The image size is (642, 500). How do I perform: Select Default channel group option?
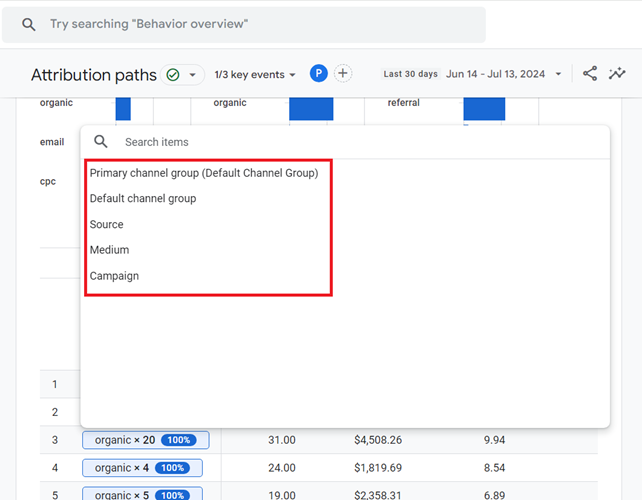(x=143, y=199)
